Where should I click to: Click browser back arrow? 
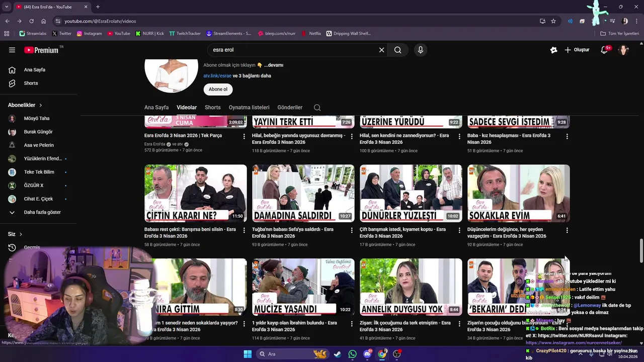[x=7, y=21]
